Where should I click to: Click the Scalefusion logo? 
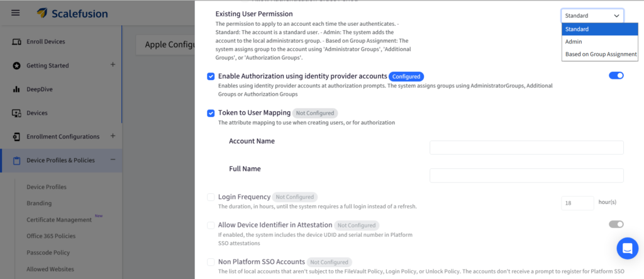point(72,13)
